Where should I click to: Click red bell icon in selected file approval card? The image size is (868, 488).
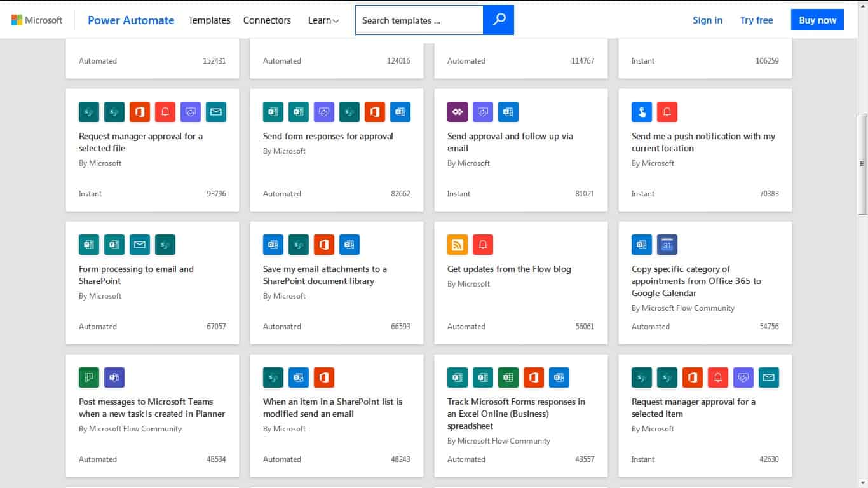[x=165, y=112]
